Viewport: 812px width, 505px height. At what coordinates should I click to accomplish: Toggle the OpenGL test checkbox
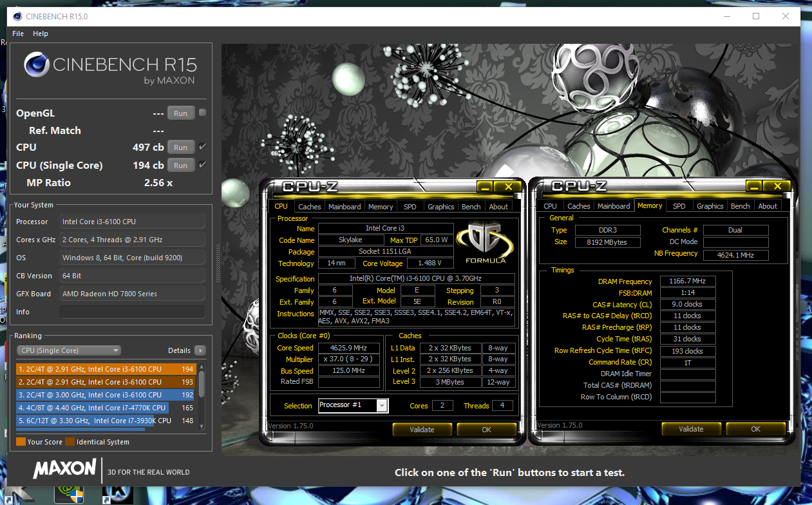[x=202, y=113]
